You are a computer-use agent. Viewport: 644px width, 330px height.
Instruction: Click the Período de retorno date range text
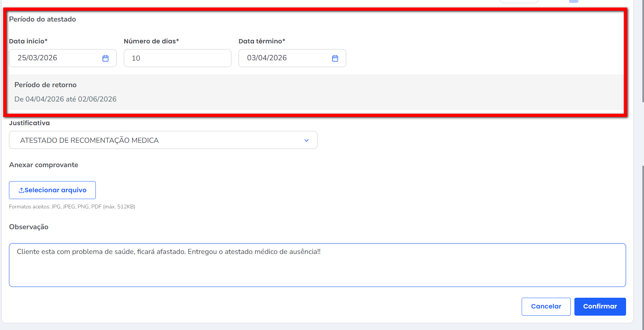click(x=65, y=99)
